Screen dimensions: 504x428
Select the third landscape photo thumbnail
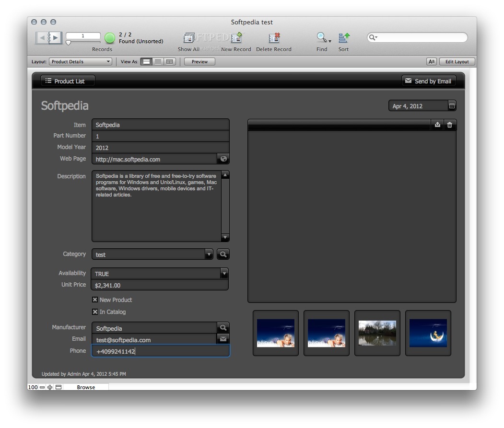tap(377, 333)
